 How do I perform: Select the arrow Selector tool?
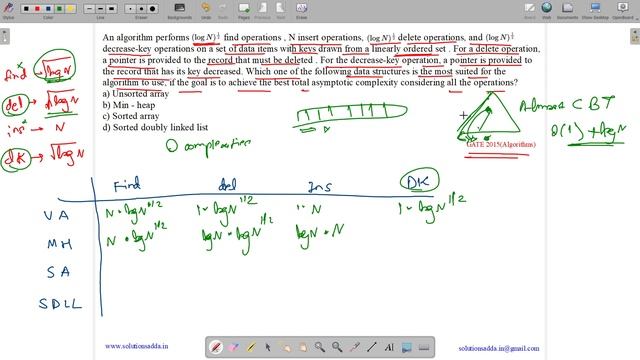pyautogui.click(x=268, y=347)
